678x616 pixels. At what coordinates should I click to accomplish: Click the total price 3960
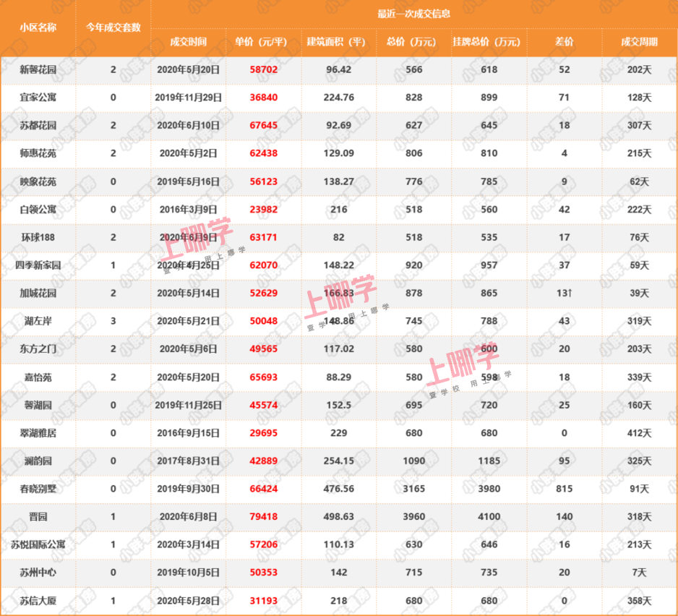click(413, 517)
